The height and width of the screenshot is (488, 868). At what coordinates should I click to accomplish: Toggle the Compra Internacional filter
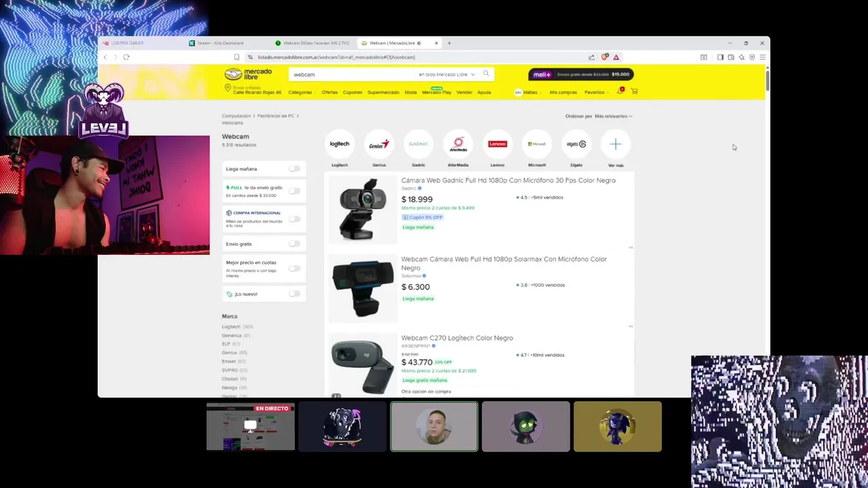294,219
